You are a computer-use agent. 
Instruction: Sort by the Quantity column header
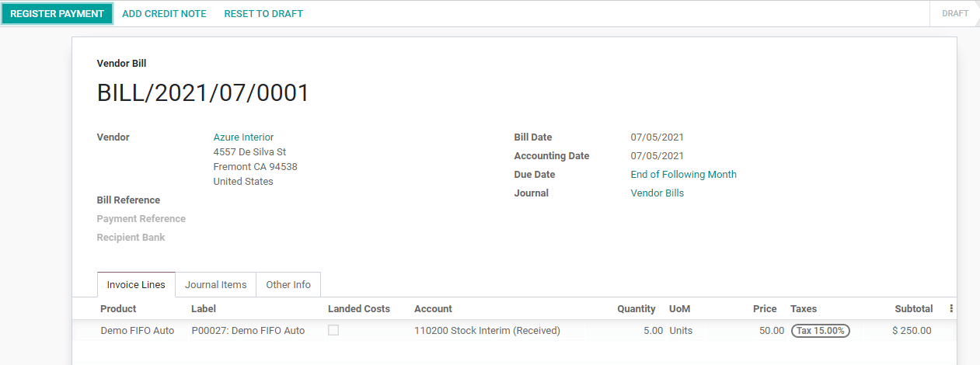pyautogui.click(x=636, y=309)
